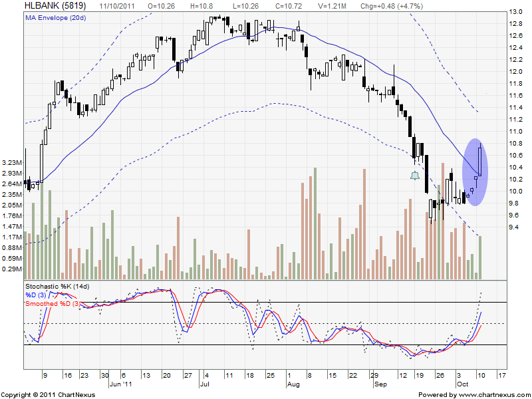Screen dimensions: 532x399
Task: Select the Stochastic %K (14d) label
Action: pos(57,286)
